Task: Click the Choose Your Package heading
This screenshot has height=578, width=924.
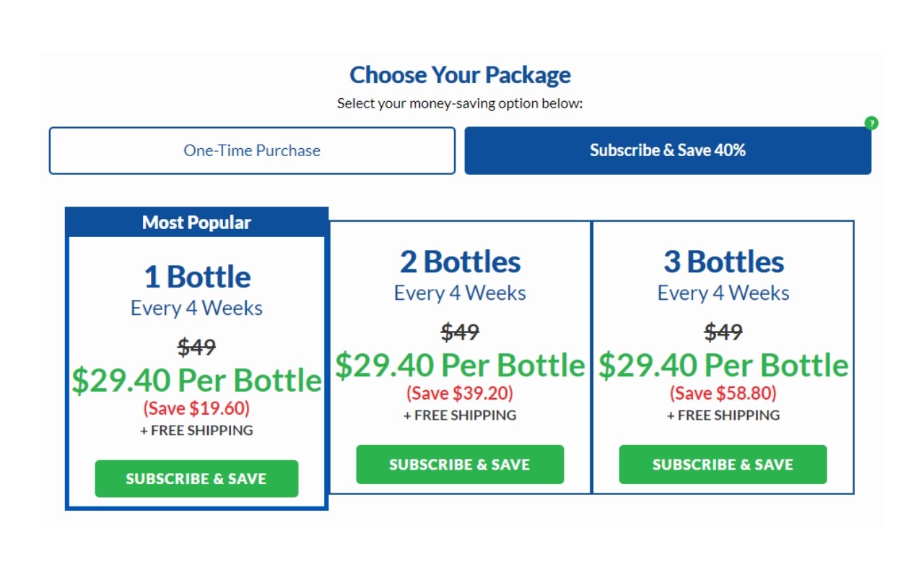Action: (460, 74)
